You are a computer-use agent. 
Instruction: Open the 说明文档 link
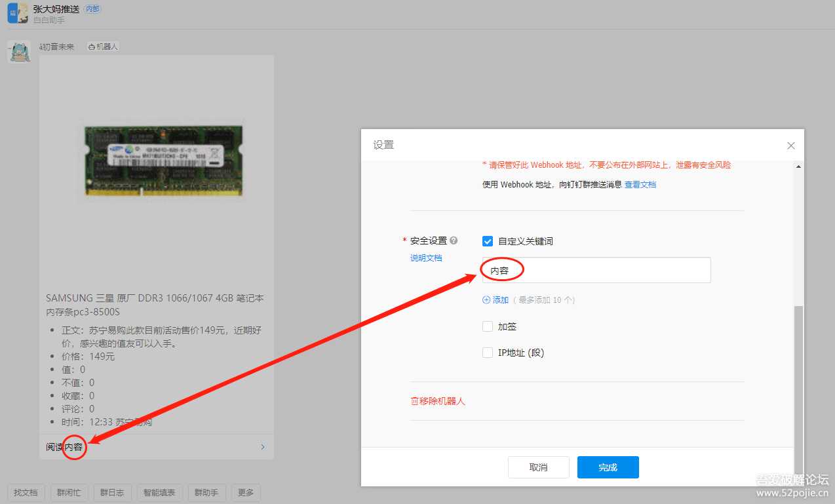[x=426, y=258]
